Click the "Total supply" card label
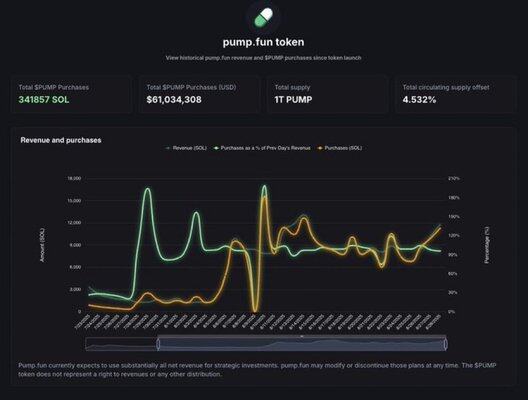This screenshot has width=528, height=400. click(292, 87)
